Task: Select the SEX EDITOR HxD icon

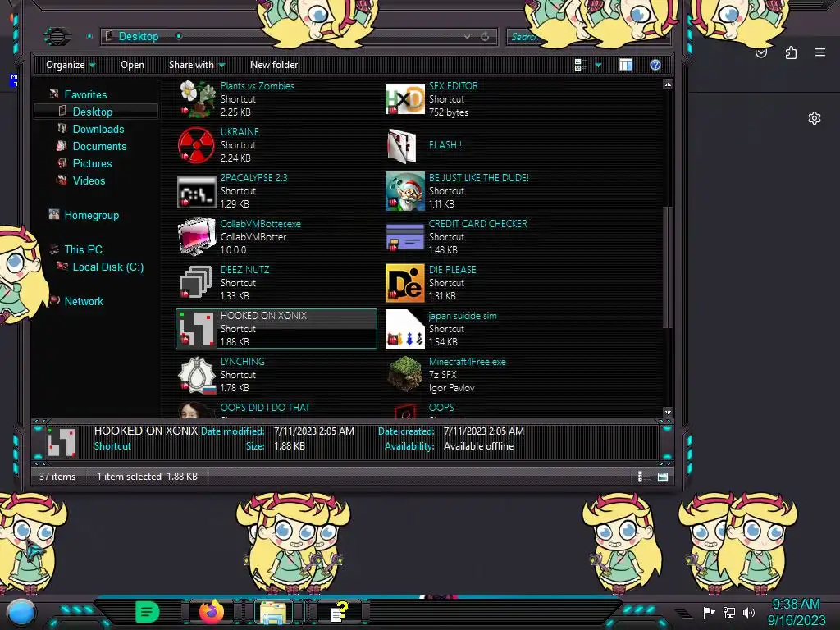Action: (x=405, y=99)
